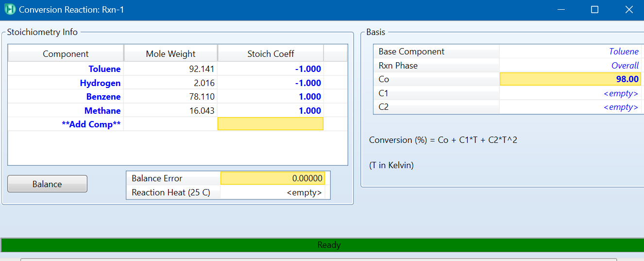The image size is (644, 261).
Task: Click the Reaction Heat (25 C) empty value
Action: pyautogui.click(x=272, y=192)
